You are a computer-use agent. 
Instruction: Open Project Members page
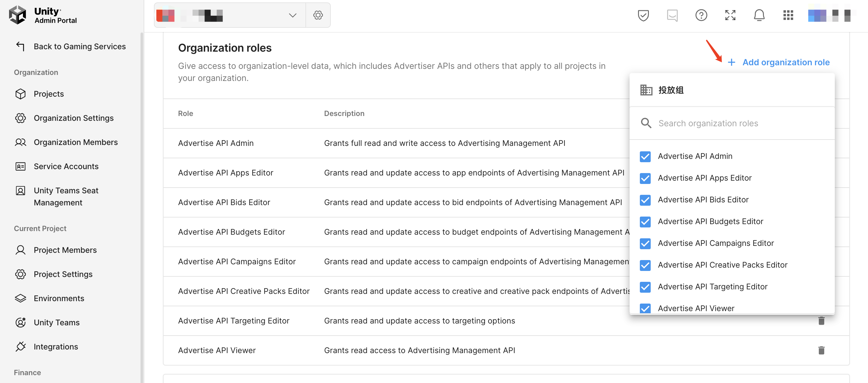pyautogui.click(x=65, y=250)
